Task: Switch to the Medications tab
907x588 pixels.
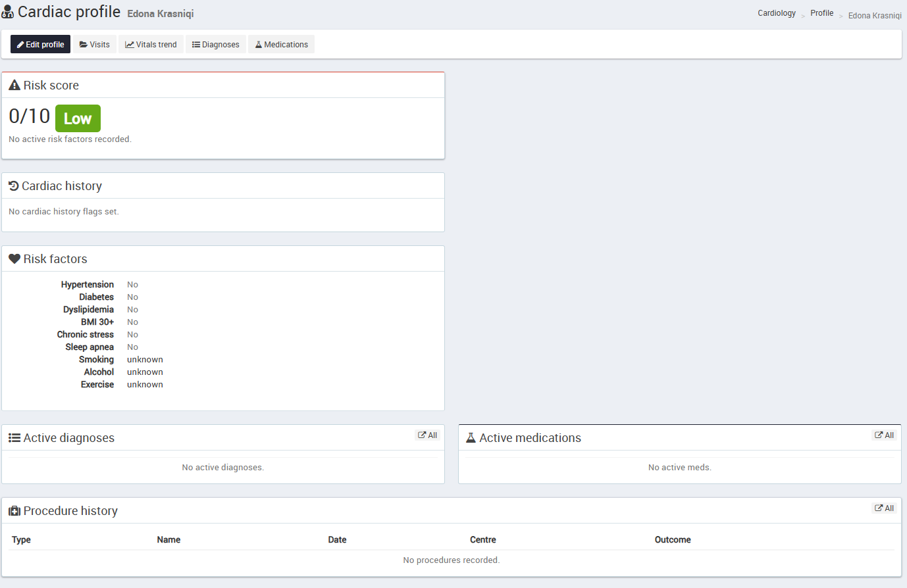Action: click(281, 44)
